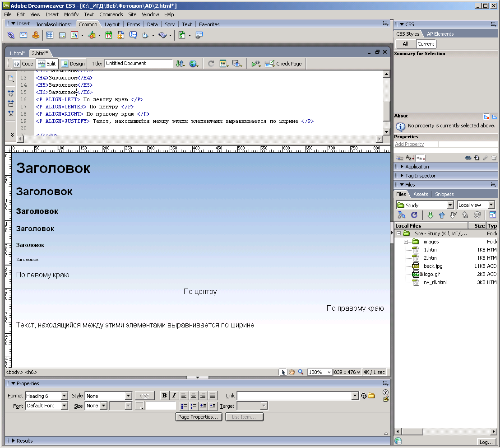500x448 pixels.
Task: Insert a Hyperlink from the Common toolbar
Action: (11, 35)
